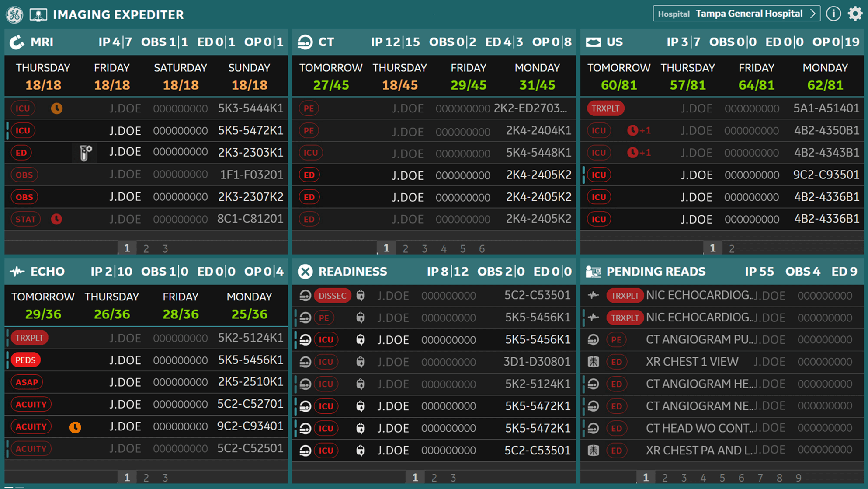Click the red TRXPLT badge in US panel

click(x=605, y=108)
